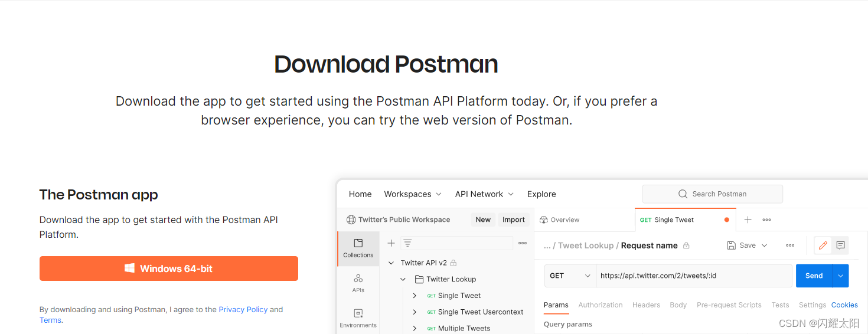868x334 pixels.
Task: Click the Twitter Lookup folder icon
Action: click(x=419, y=279)
